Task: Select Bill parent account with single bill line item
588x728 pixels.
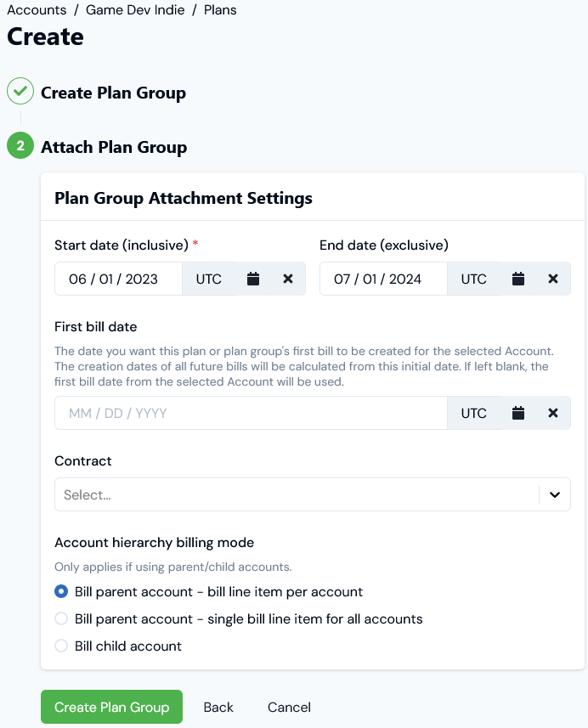Action: click(60, 618)
